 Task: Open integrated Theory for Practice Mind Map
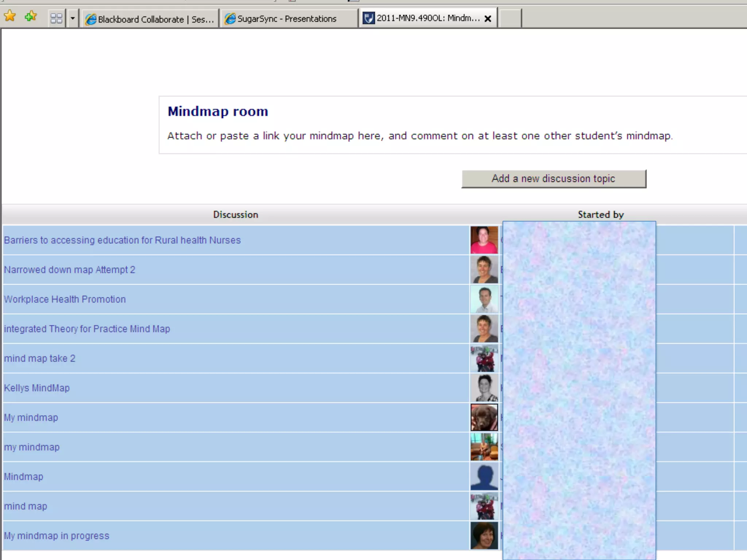87,329
